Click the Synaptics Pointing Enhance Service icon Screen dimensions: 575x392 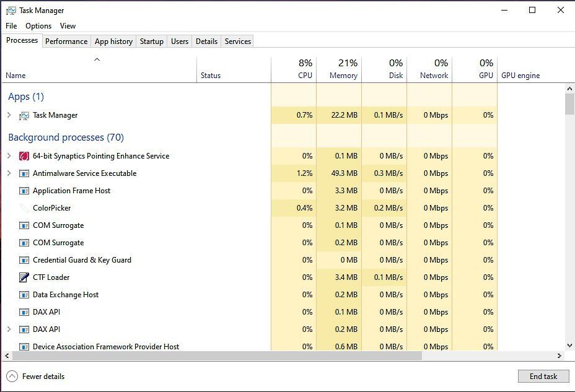point(24,156)
